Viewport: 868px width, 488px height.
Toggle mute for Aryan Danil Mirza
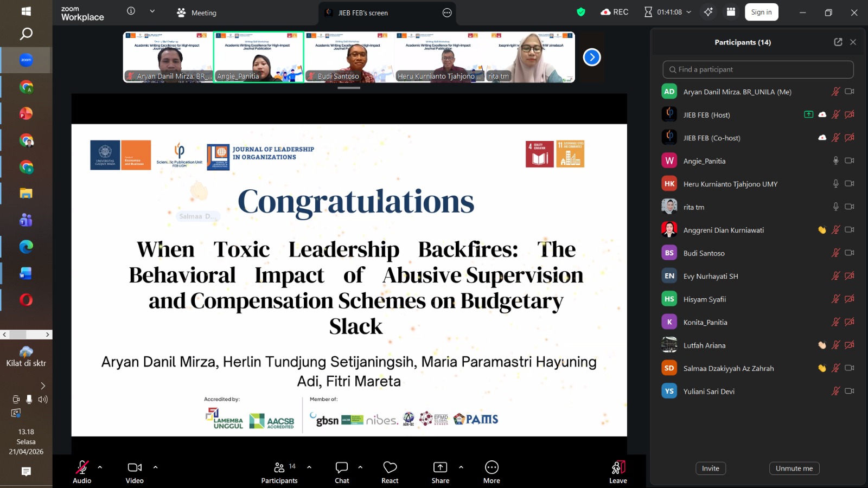click(x=836, y=92)
